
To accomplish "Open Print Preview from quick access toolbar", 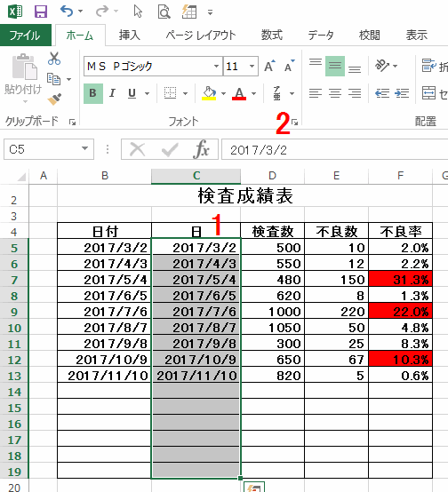I will (164, 12).
